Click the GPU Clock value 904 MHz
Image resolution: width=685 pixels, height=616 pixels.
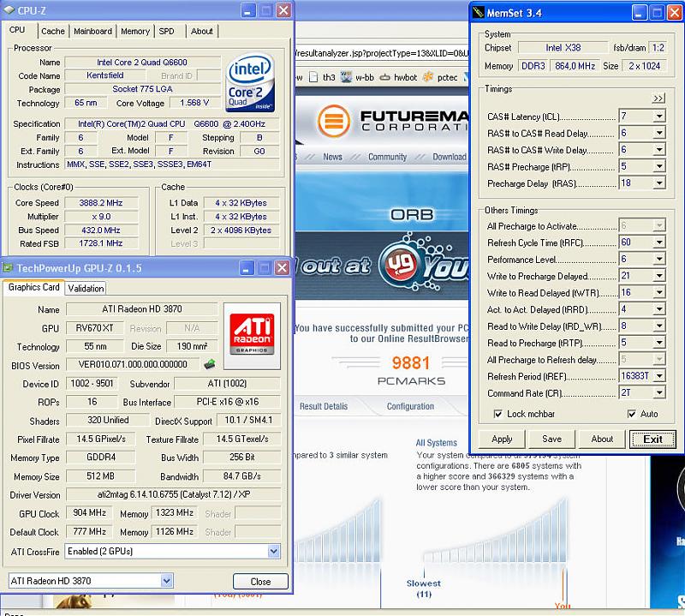point(89,513)
